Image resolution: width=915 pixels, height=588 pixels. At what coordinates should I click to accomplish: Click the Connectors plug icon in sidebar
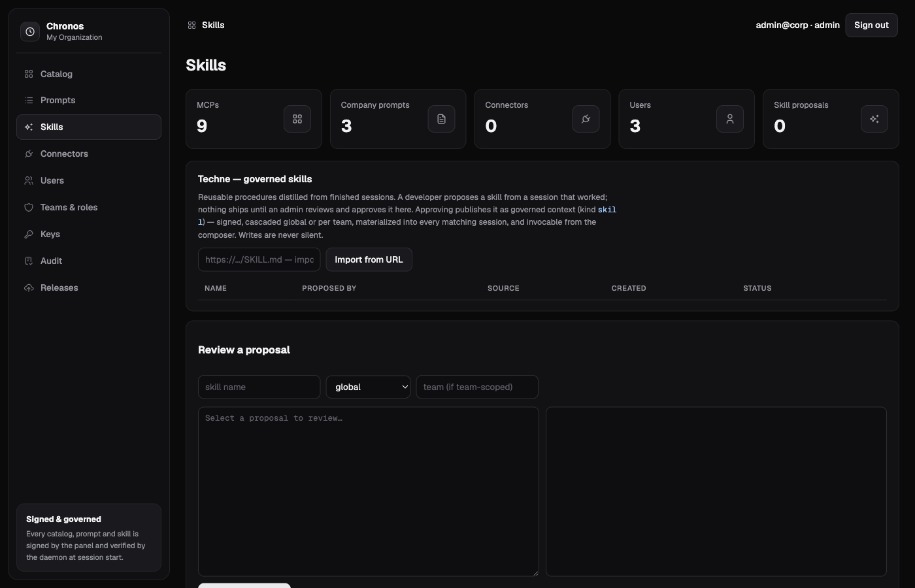[x=29, y=154]
